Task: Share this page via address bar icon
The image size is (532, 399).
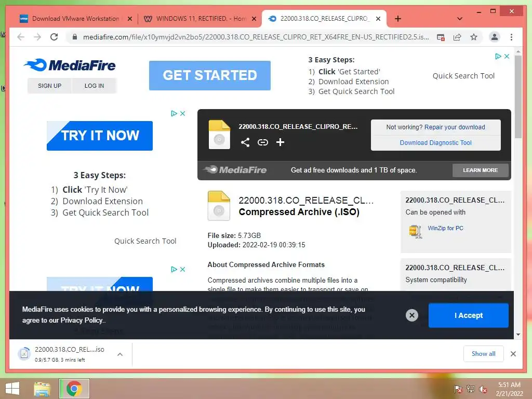Action: point(457,37)
